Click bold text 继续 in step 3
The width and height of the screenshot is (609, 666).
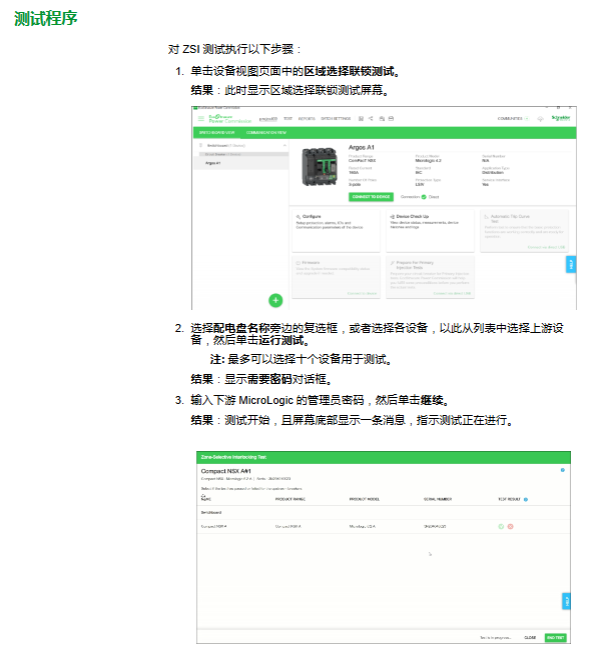[x=431, y=400]
